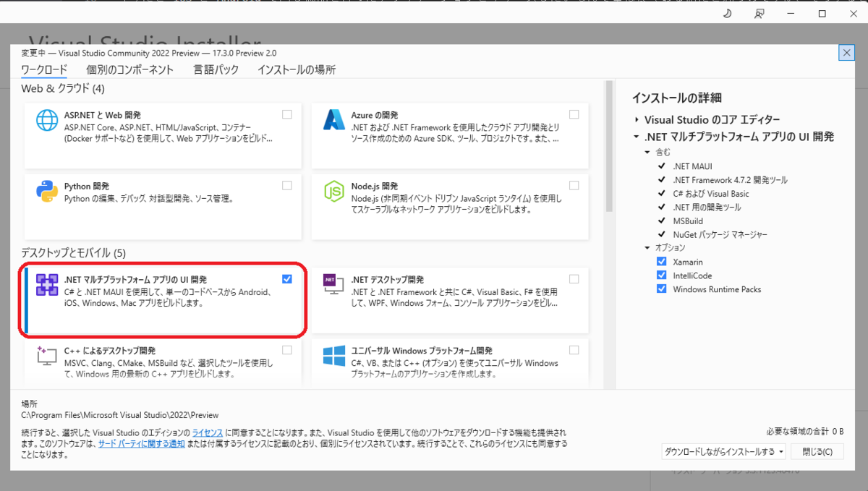Click the ASP.NET web development globe icon

(x=47, y=121)
